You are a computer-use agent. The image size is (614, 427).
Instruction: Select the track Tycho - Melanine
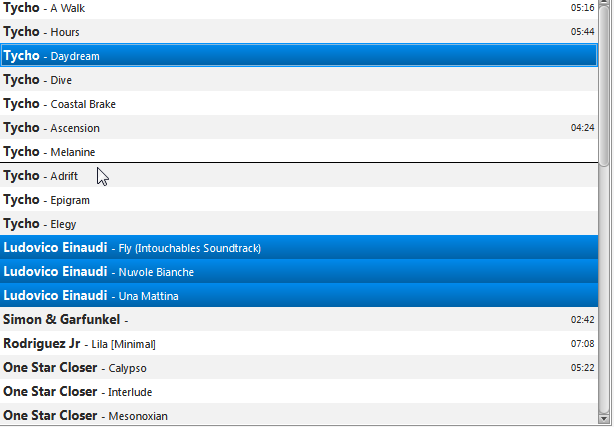point(299,151)
